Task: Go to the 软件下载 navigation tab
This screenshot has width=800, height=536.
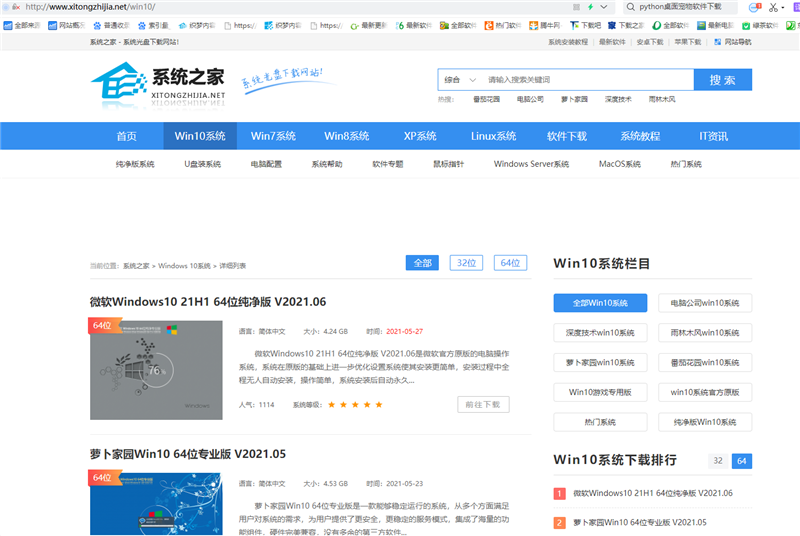Action: coord(566,136)
